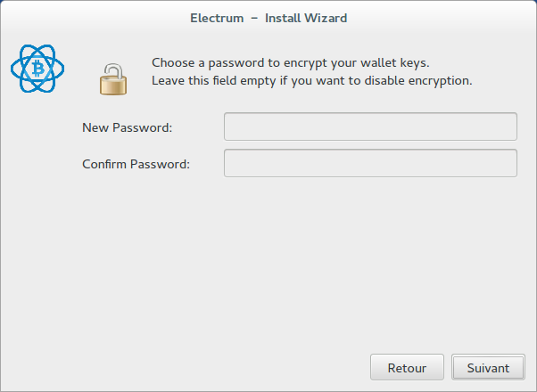The width and height of the screenshot is (537, 392).
Task: Click the gold body of the padlock
Action: tap(113, 86)
